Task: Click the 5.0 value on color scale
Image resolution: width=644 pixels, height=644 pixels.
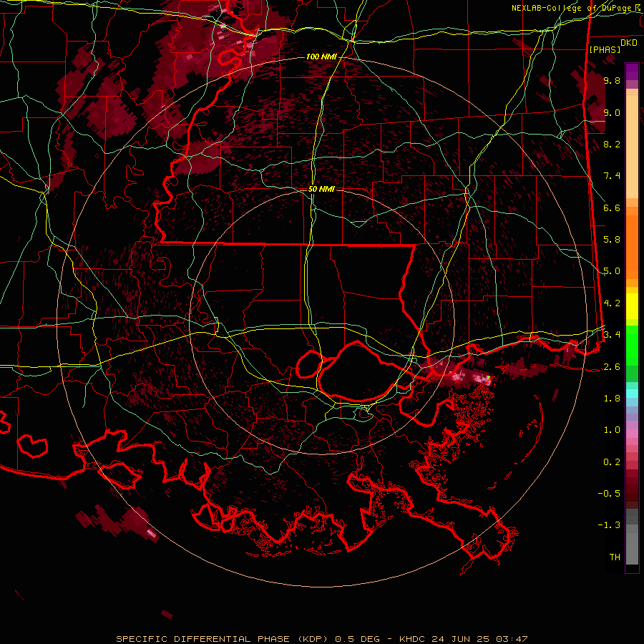Action: click(612, 271)
